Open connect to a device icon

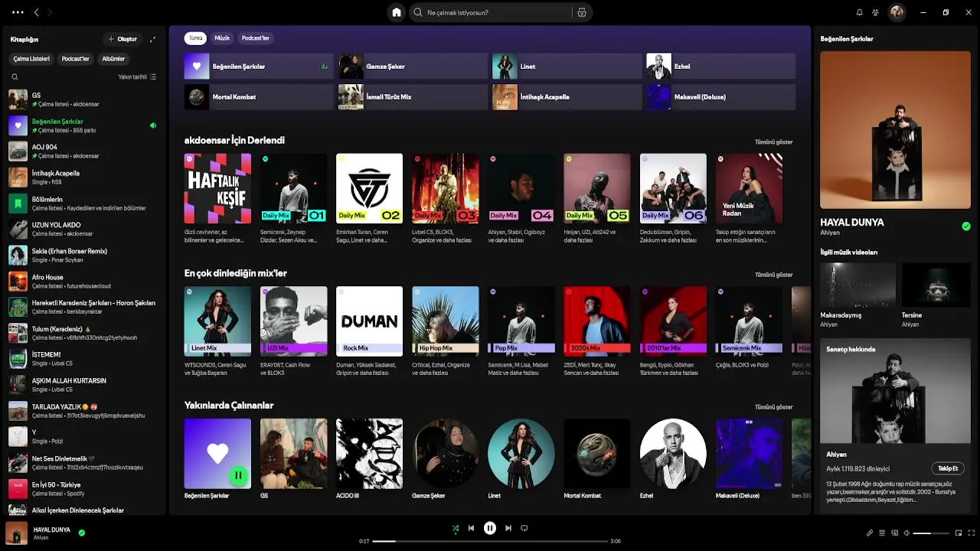point(894,533)
